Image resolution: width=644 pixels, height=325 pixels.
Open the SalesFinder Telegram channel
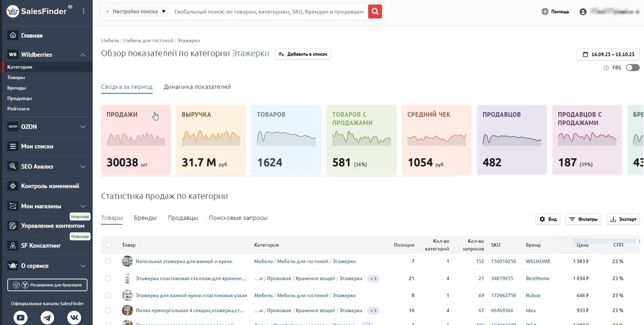47,317
